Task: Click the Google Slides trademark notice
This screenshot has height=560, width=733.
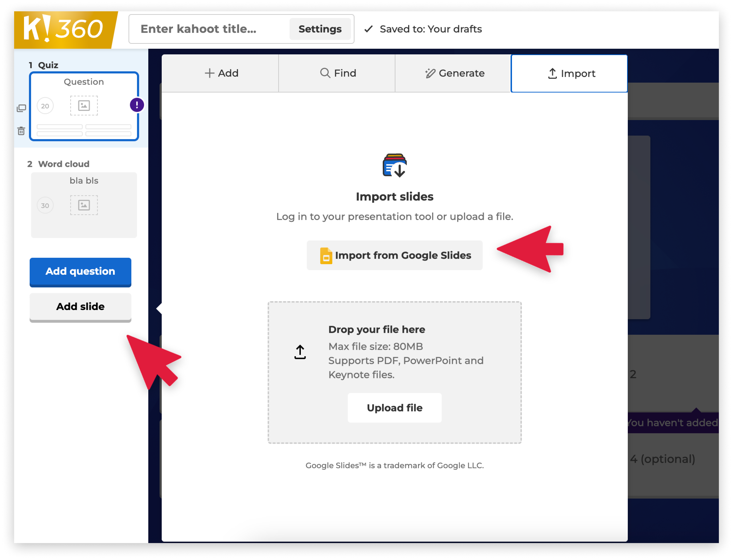Action: click(x=394, y=465)
